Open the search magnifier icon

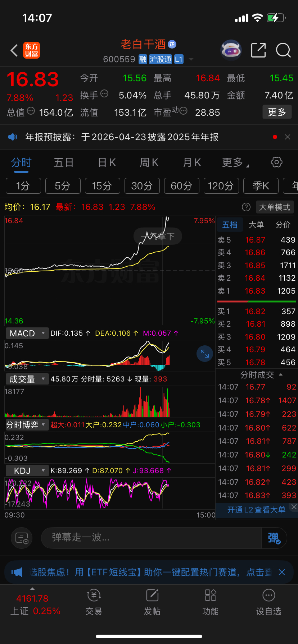point(283,50)
